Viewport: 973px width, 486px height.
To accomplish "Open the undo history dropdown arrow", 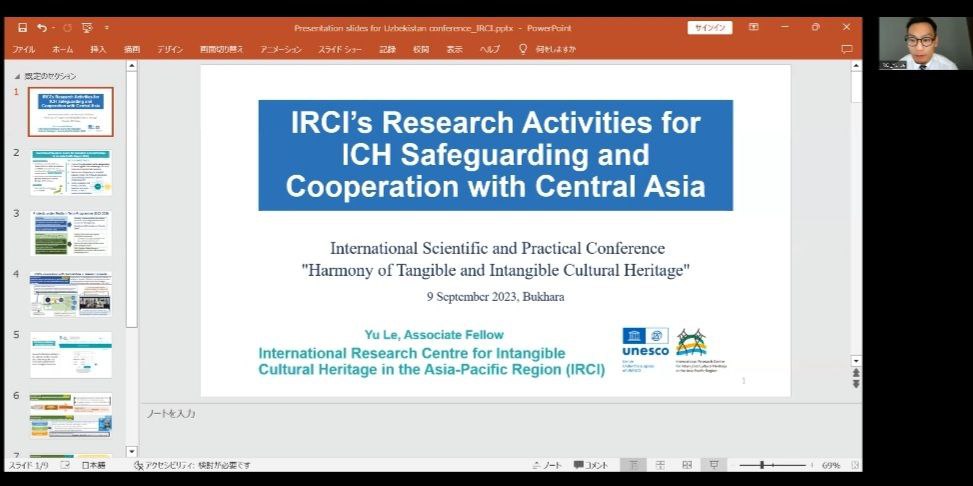I will coord(53,28).
